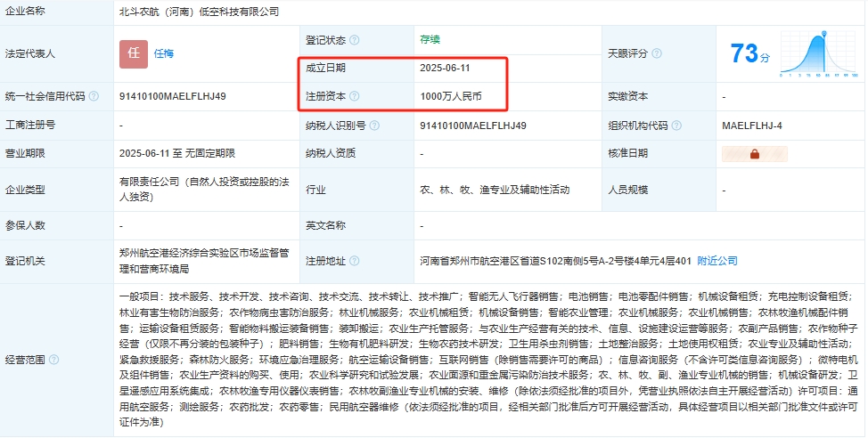Click the business scope paragraph starting 一般项目

tap(488, 360)
